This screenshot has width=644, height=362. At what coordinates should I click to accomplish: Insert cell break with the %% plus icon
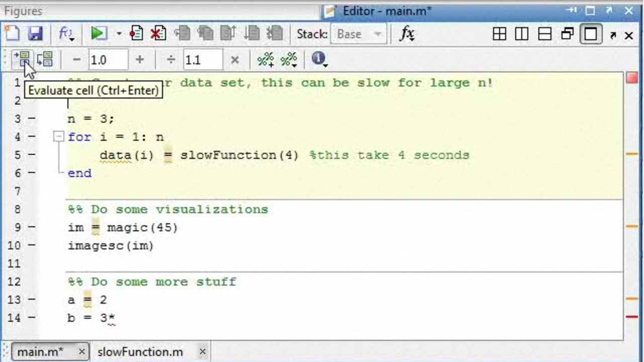[265, 60]
